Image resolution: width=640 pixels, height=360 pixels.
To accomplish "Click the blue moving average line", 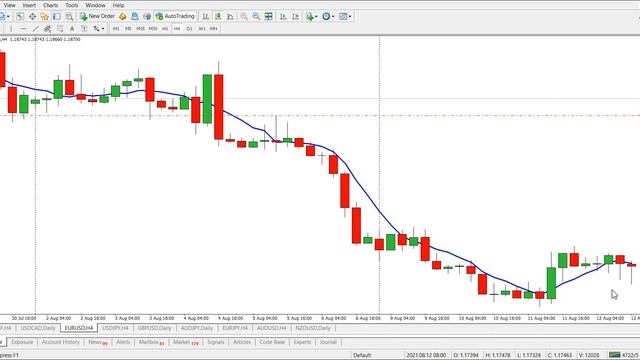I will [x=367, y=195].
